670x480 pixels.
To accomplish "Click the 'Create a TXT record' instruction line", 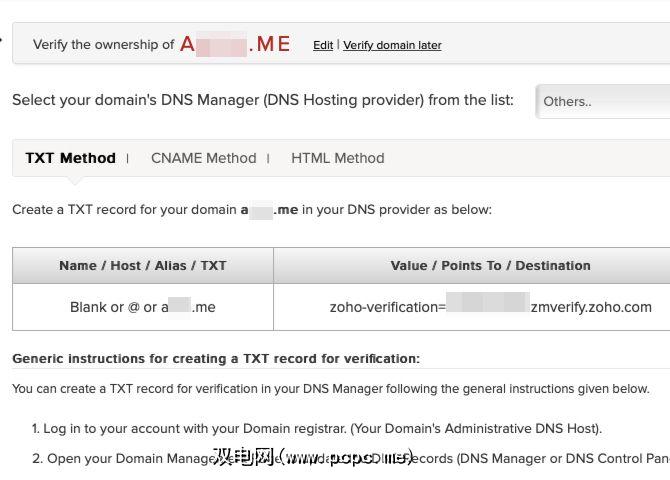I will [252, 210].
